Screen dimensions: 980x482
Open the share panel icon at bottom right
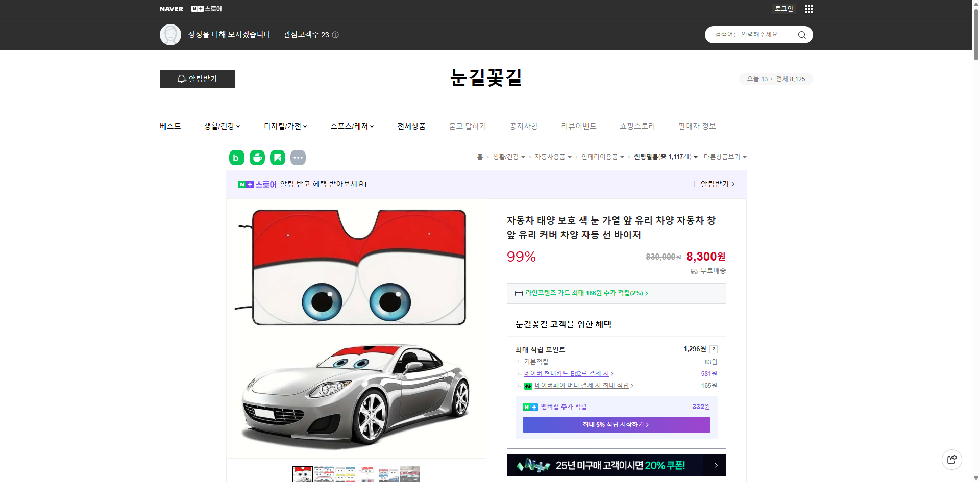(x=952, y=459)
